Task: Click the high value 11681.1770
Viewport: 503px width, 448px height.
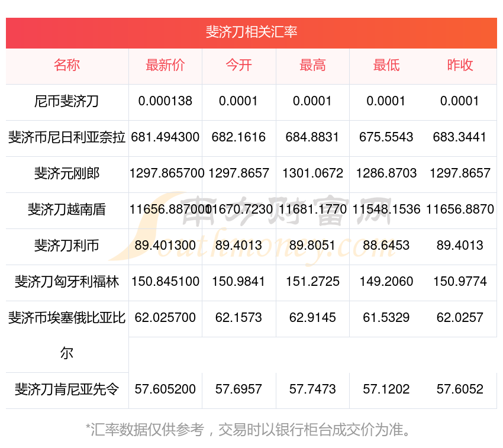Action: [313, 210]
